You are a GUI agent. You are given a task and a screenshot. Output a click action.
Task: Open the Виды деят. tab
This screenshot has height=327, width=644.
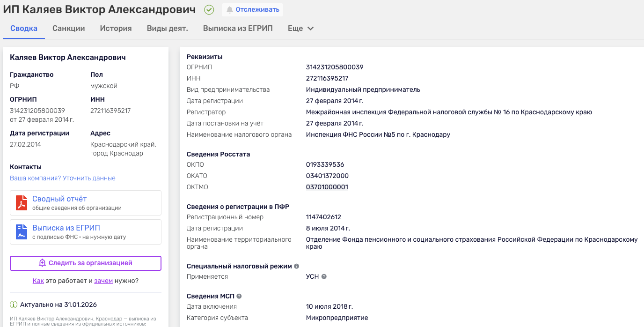(168, 28)
